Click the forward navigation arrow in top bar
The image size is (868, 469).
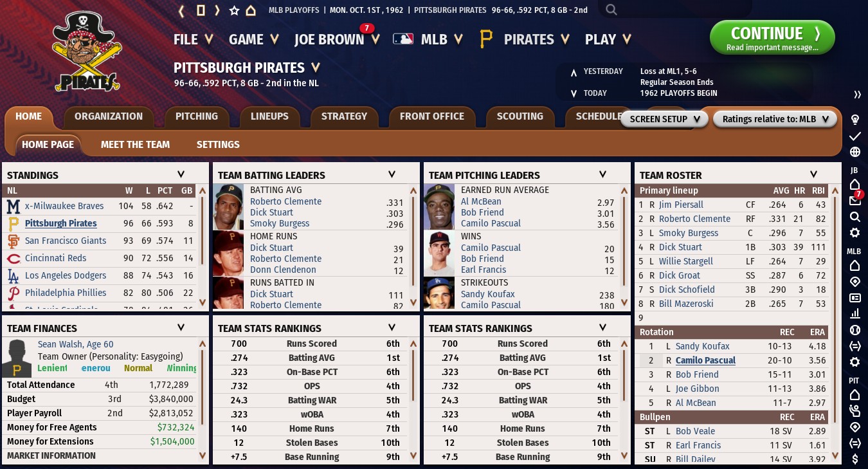pyautogui.click(x=217, y=10)
